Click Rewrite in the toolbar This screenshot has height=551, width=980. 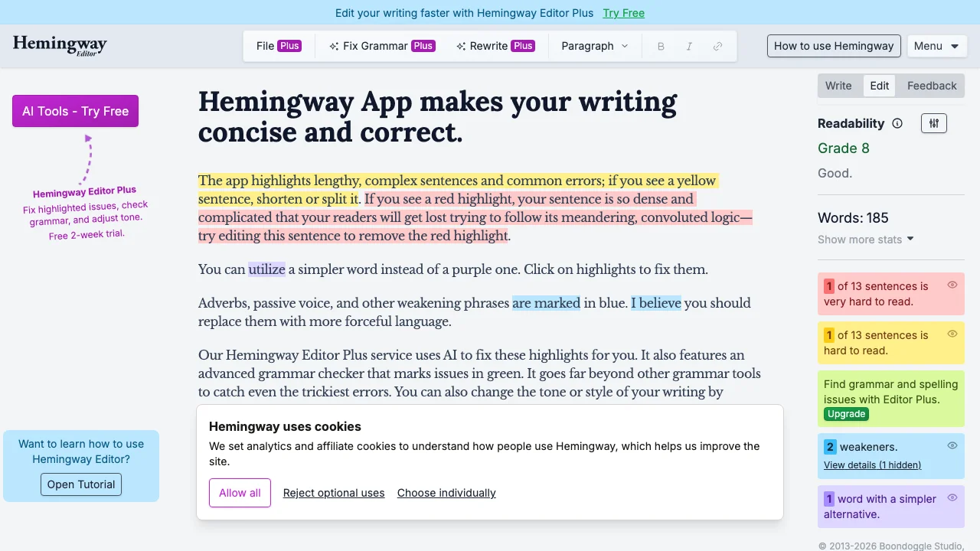pyautogui.click(x=495, y=46)
